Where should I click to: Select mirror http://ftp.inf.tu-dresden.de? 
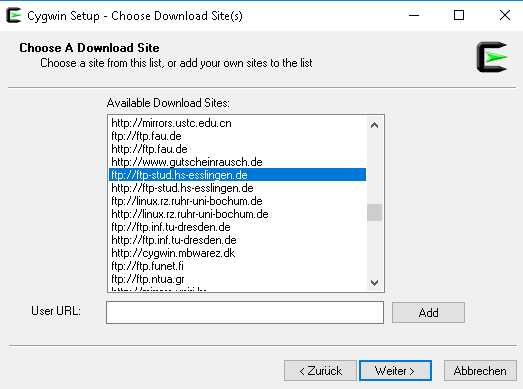point(237,240)
